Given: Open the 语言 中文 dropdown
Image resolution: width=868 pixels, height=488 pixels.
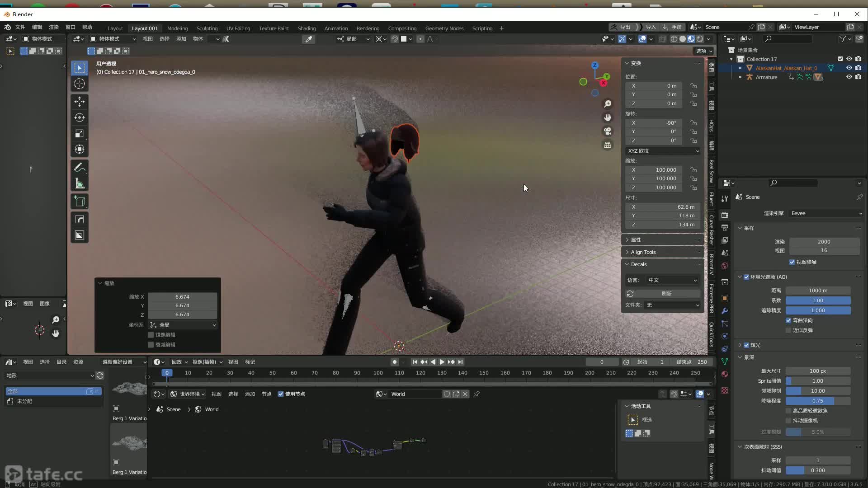Looking at the screenshot, I should tap(672, 280).
